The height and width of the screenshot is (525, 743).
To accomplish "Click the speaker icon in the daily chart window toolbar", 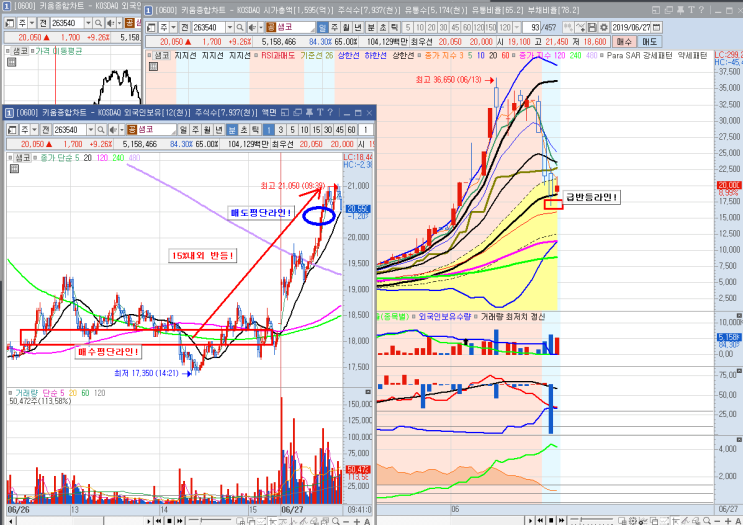I will [253, 27].
